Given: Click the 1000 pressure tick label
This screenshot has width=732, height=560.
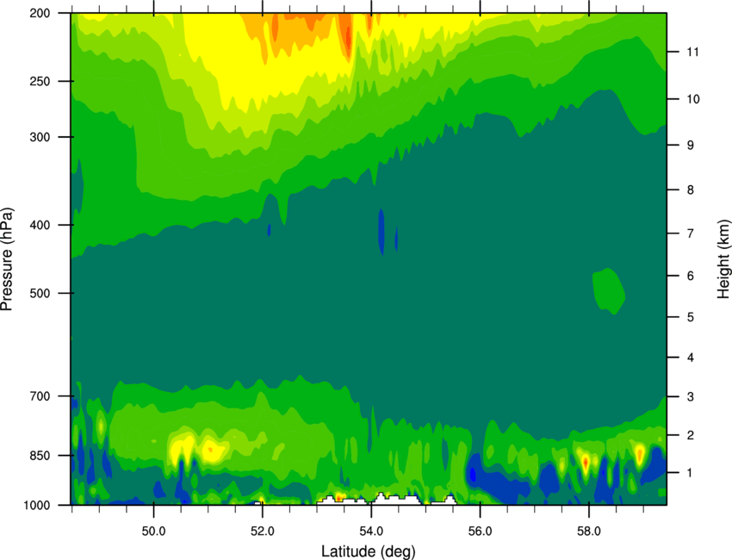Looking at the screenshot, I should coord(36,505).
